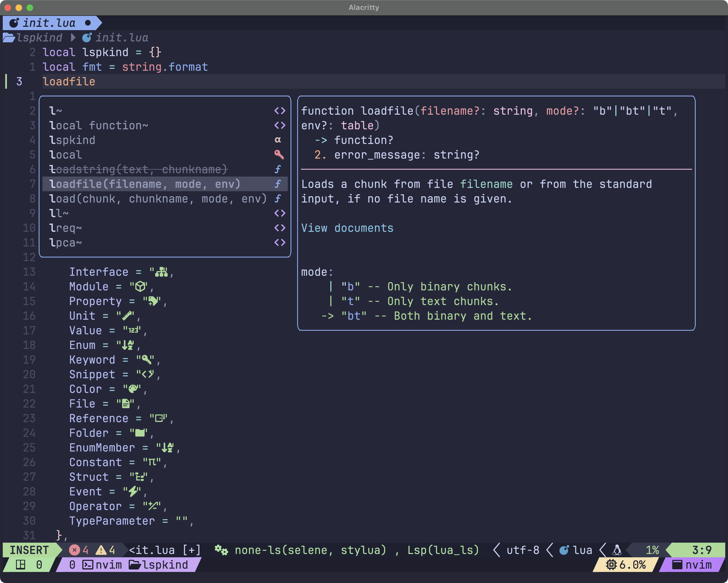728x583 pixels.
Task: Click the Reference glyph on line 23
Action: (x=160, y=418)
